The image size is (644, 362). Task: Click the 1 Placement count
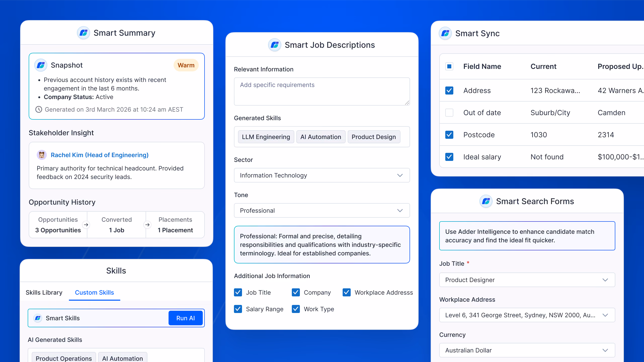click(x=175, y=230)
